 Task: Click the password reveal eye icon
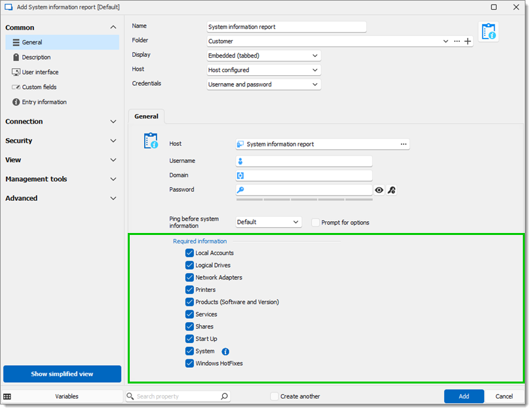[x=379, y=190]
